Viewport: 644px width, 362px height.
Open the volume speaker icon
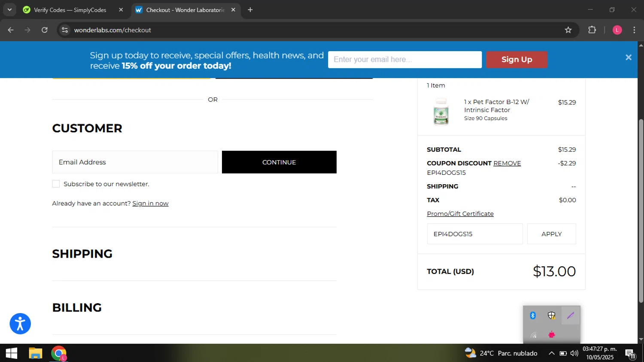(x=574, y=353)
